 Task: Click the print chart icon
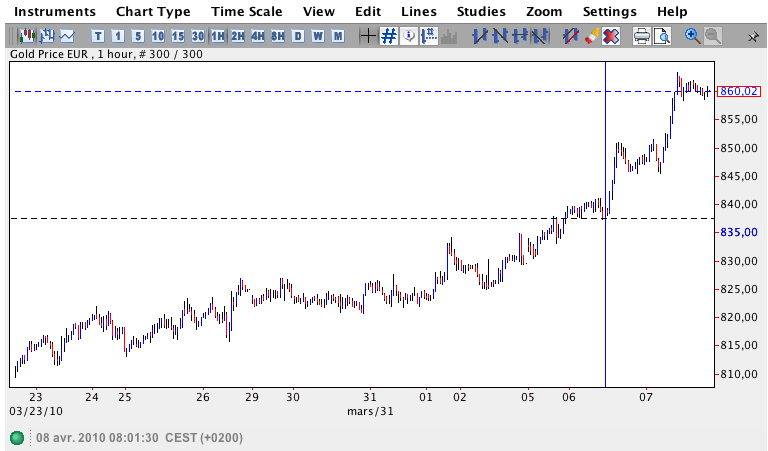641,36
